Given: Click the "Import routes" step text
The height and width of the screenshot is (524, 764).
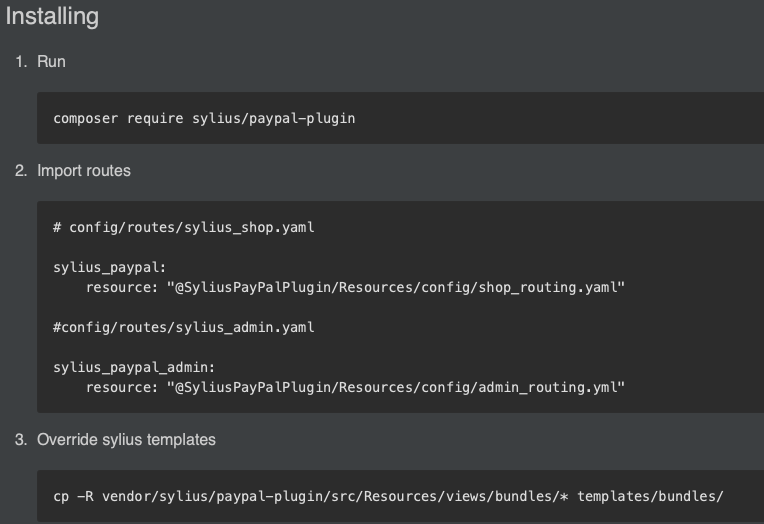Looking at the screenshot, I should click(84, 171).
